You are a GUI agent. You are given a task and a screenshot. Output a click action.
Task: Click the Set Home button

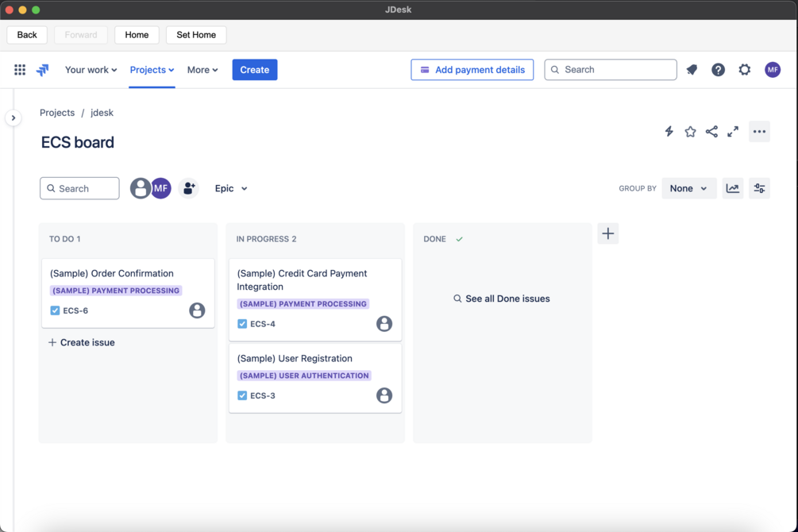tap(196, 35)
